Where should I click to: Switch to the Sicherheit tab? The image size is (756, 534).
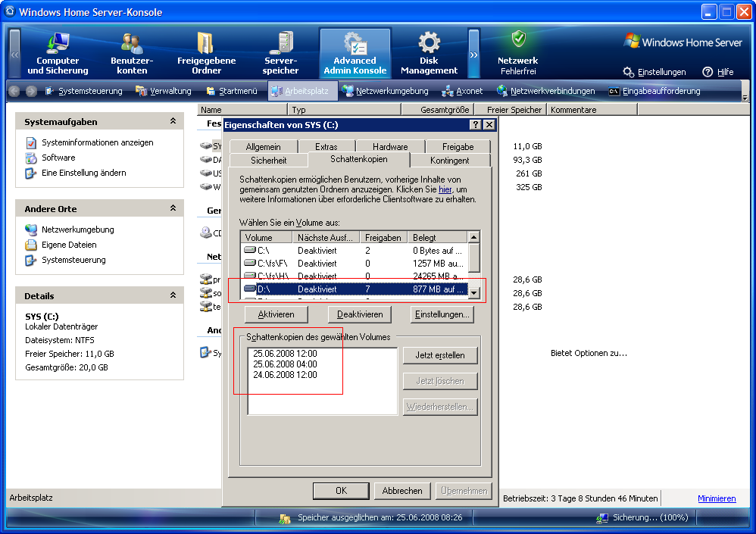pyautogui.click(x=269, y=161)
